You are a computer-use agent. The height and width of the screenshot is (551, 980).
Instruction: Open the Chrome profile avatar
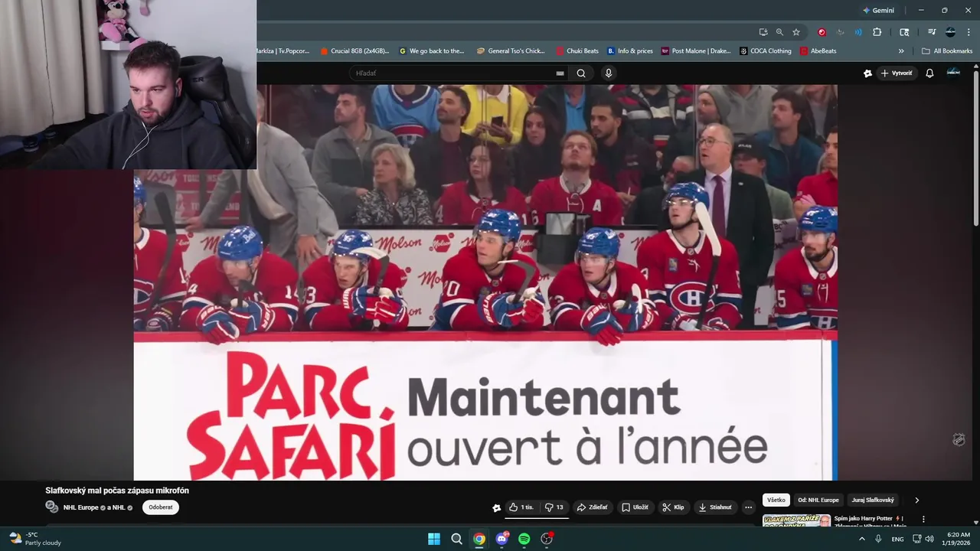click(950, 32)
